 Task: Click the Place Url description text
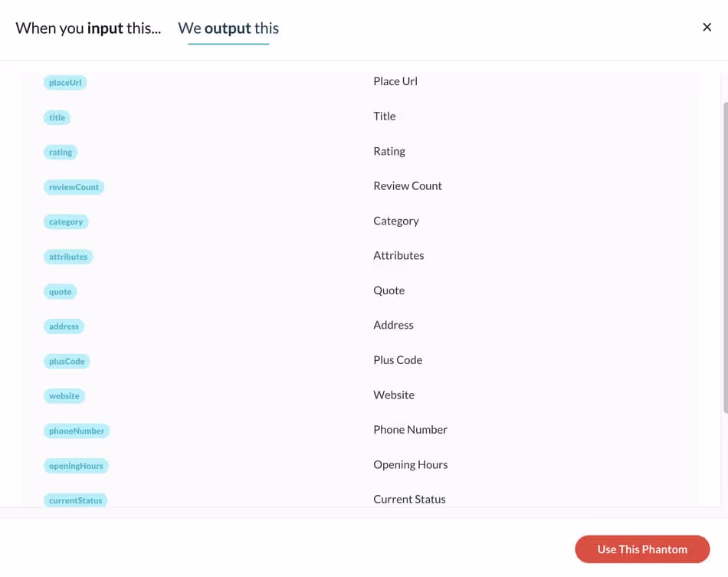pos(395,81)
